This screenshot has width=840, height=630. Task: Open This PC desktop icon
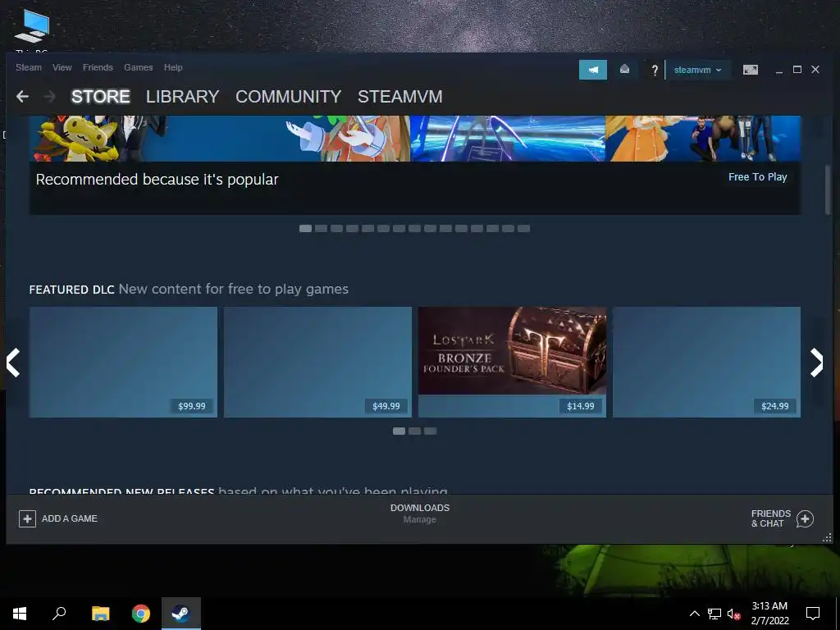click(x=32, y=30)
